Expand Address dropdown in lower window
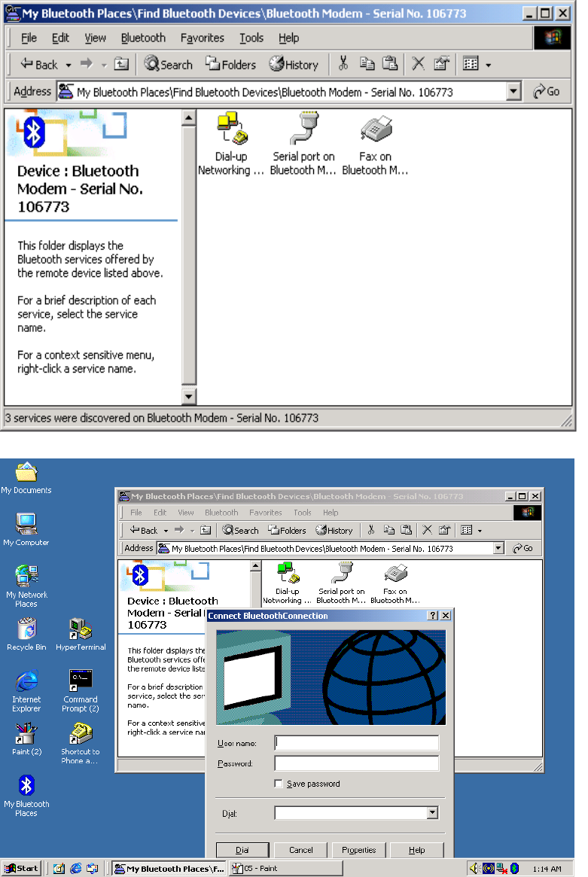Viewport: 588px width, 877px height. pos(498,548)
